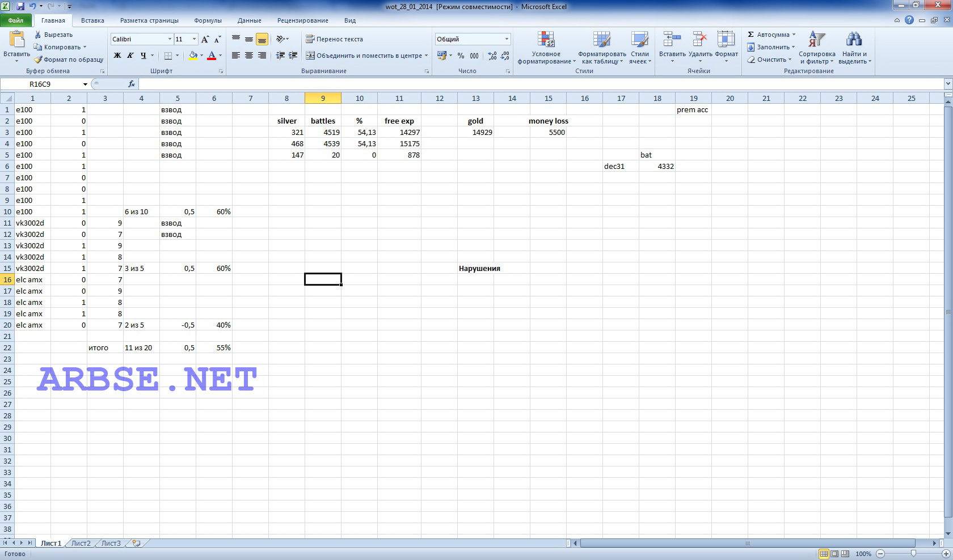Increase font size with the large A icon
This screenshot has width=953, height=560.
[205, 39]
